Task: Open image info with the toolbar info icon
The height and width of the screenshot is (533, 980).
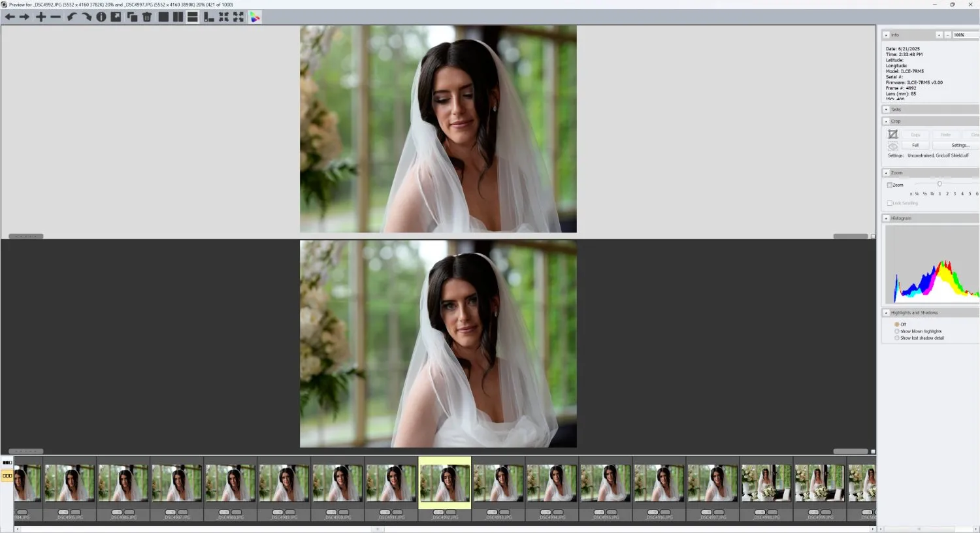Action: (101, 17)
